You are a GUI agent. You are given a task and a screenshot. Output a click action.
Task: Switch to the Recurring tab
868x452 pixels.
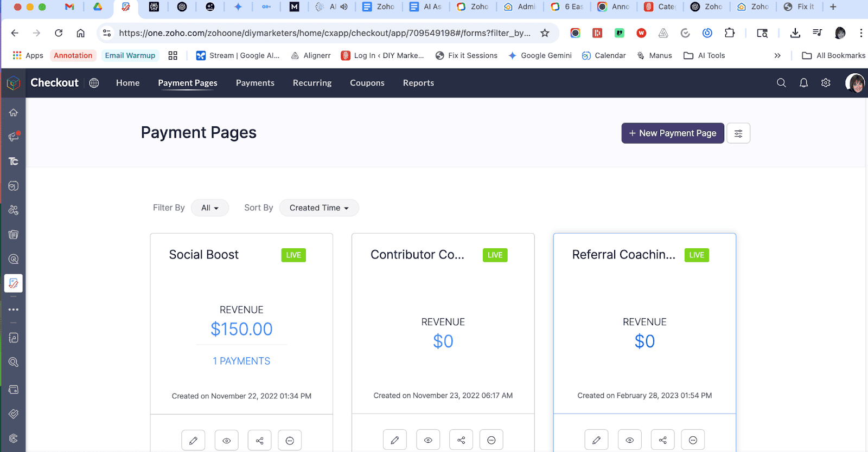tap(312, 83)
